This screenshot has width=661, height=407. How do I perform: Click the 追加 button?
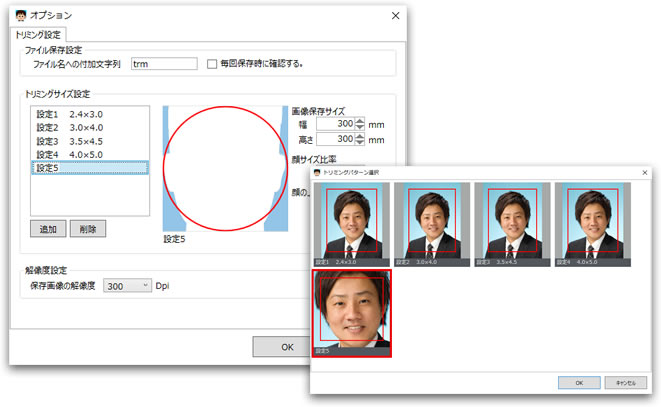[47, 229]
